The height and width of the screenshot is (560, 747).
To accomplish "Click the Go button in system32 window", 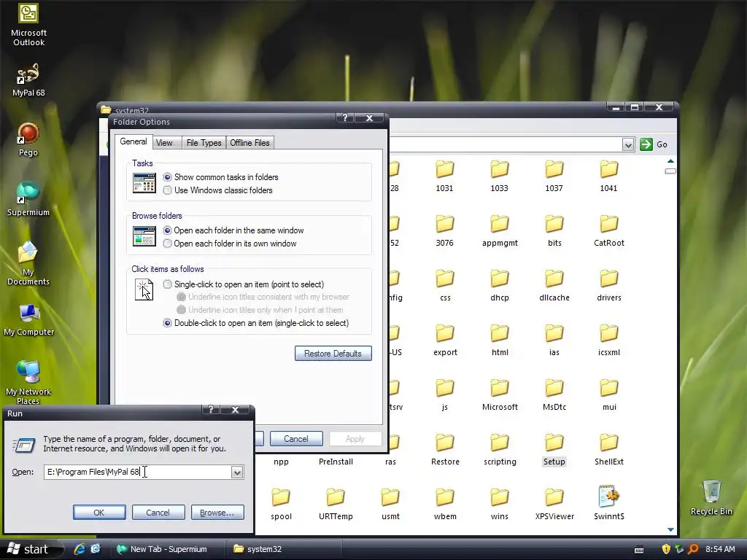I will pyautogui.click(x=654, y=144).
